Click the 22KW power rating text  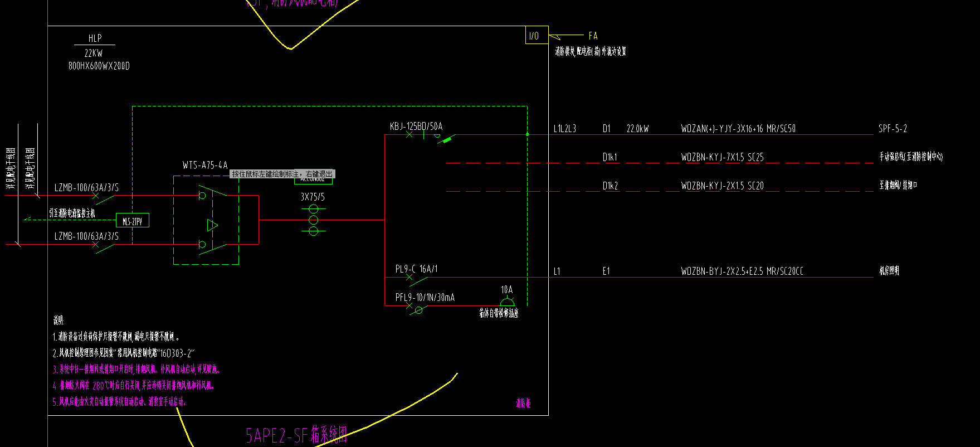(94, 54)
